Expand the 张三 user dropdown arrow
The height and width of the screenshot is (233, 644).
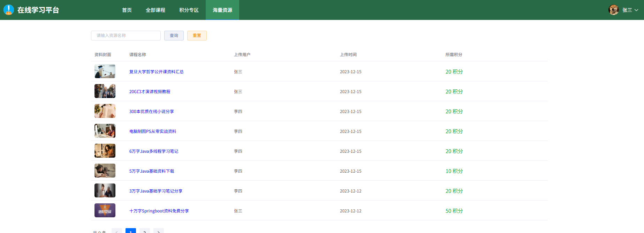[636, 10]
